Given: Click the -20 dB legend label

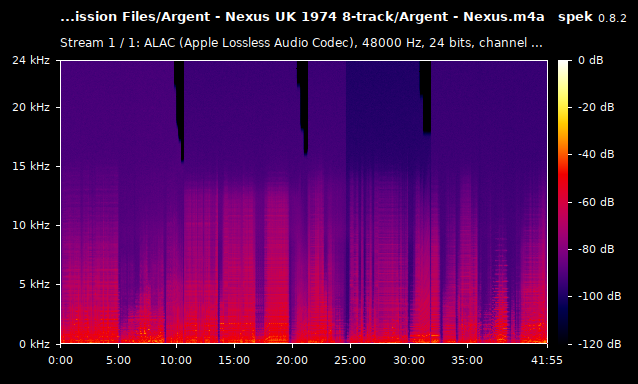Looking at the screenshot, I should tap(596, 107).
